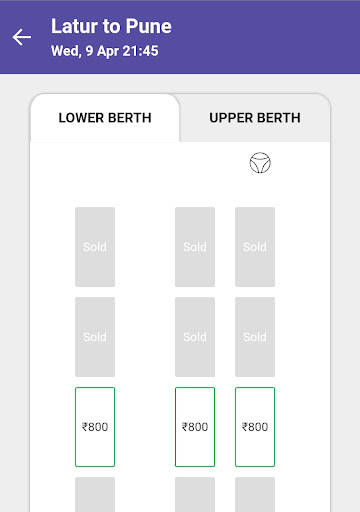Select the ₹800 seat in the left single column
This screenshot has height=512, width=360.
pos(95,427)
